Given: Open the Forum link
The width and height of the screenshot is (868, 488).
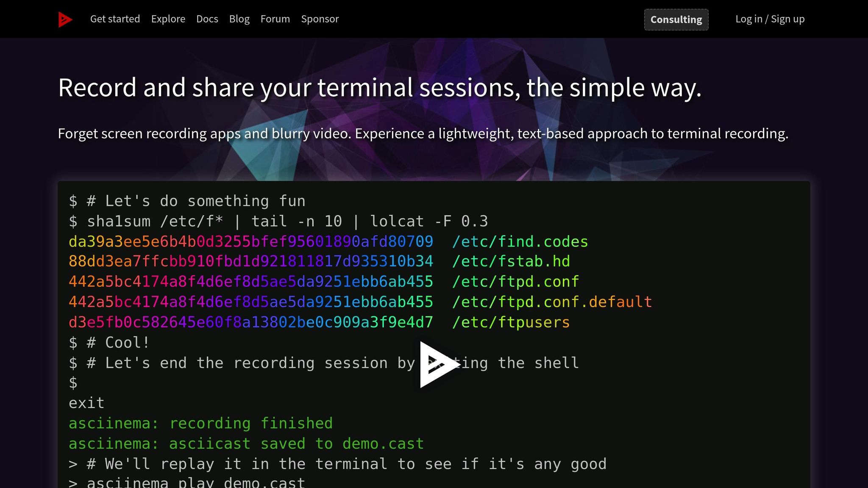Looking at the screenshot, I should [275, 19].
